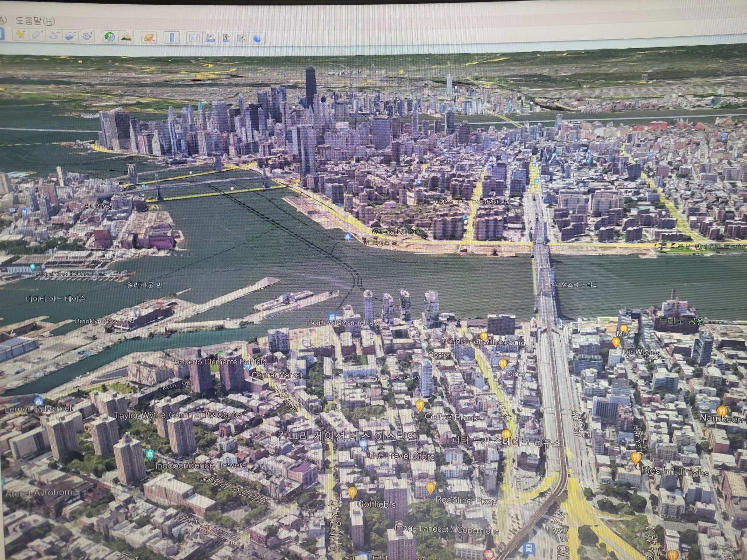Click the Email envelope toolbar icon

click(194, 38)
